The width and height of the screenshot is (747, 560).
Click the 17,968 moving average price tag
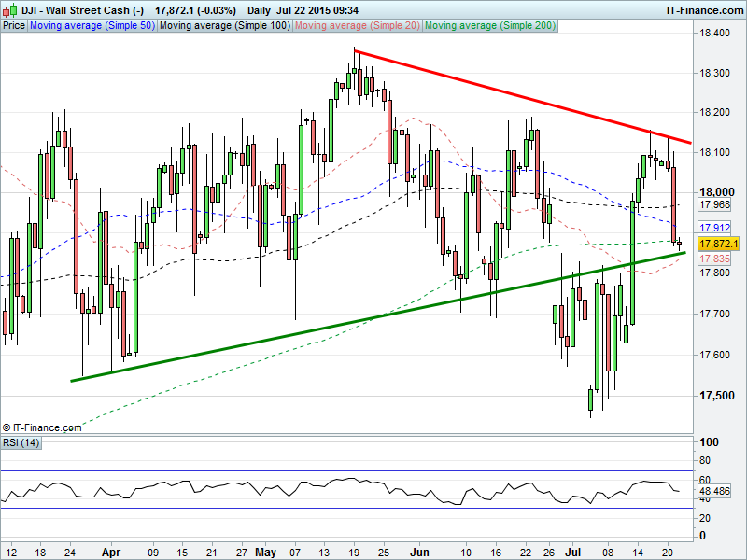pyautogui.click(x=714, y=204)
